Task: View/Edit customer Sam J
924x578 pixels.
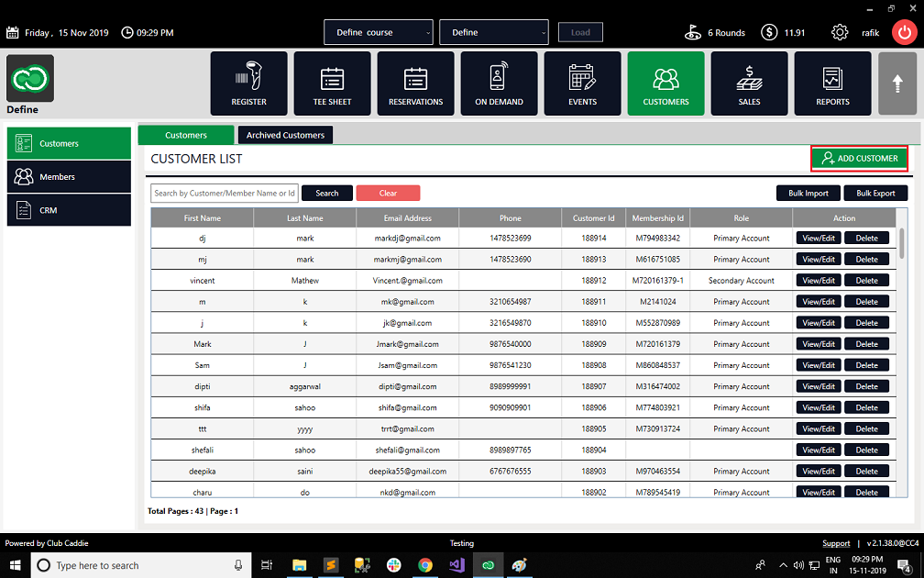Action: coord(819,365)
